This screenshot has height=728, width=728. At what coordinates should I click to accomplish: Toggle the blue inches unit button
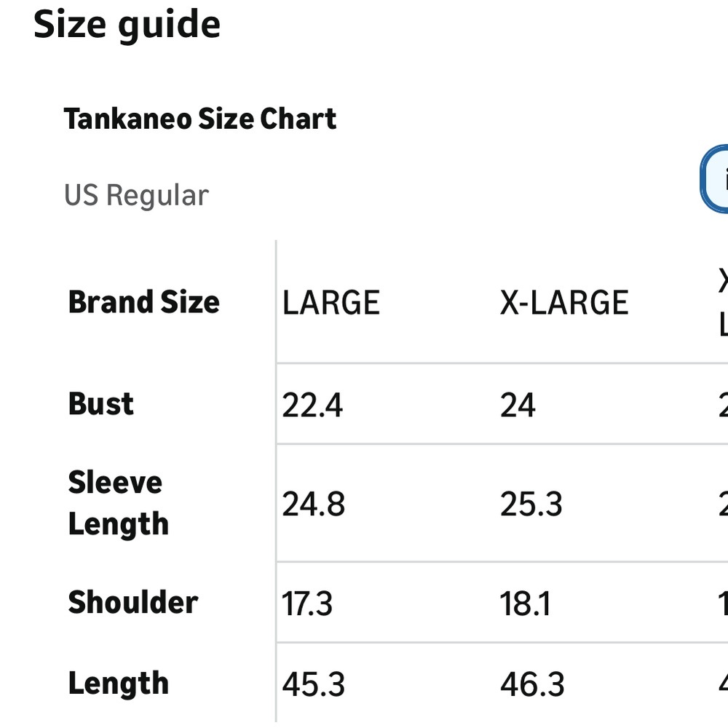pos(717,179)
